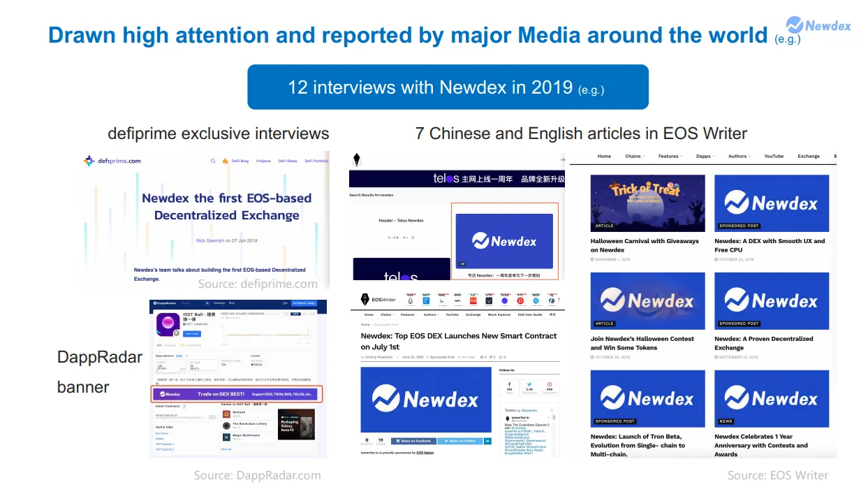Expand Chains dropdown above the July 1st article
The width and height of the screenshot is (868, 487).
click(x=387, y=314)
